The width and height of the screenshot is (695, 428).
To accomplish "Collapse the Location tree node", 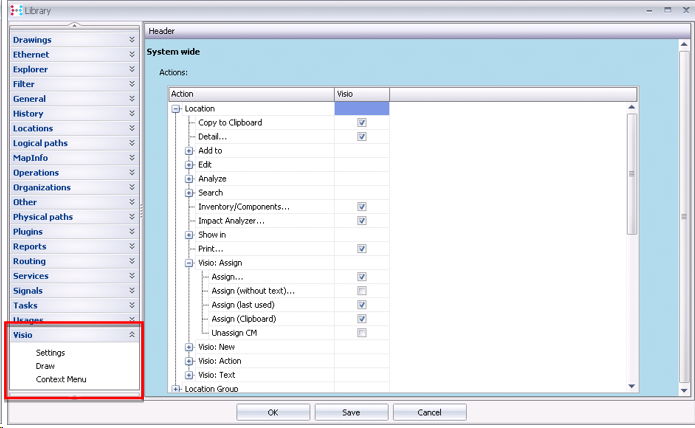I will tap(176, 109).
